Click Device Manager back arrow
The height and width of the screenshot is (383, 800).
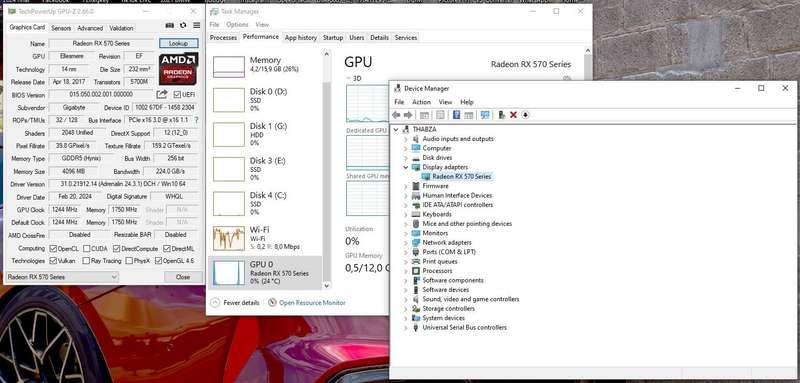[396, 115]
